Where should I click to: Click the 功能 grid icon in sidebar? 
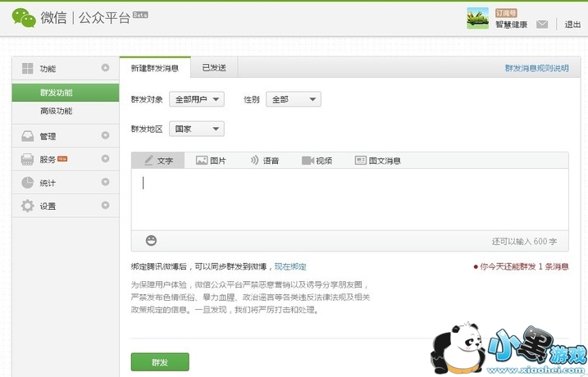click(27, 68)
